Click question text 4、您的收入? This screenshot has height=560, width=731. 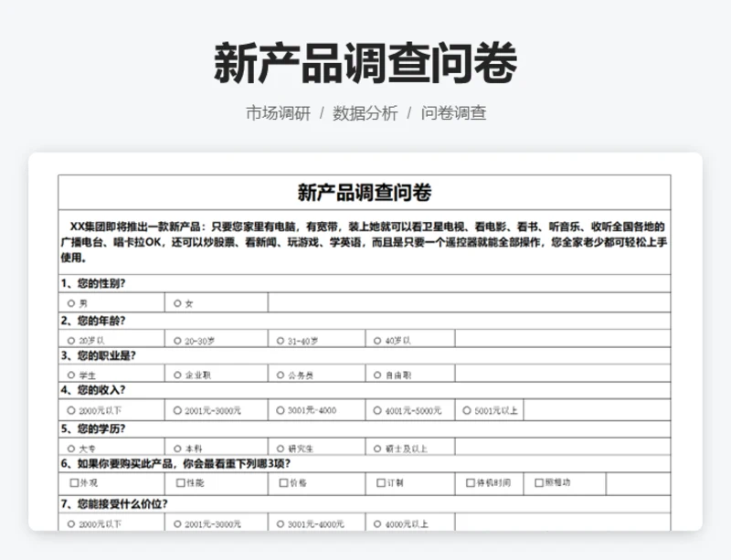tap(93, 390)
